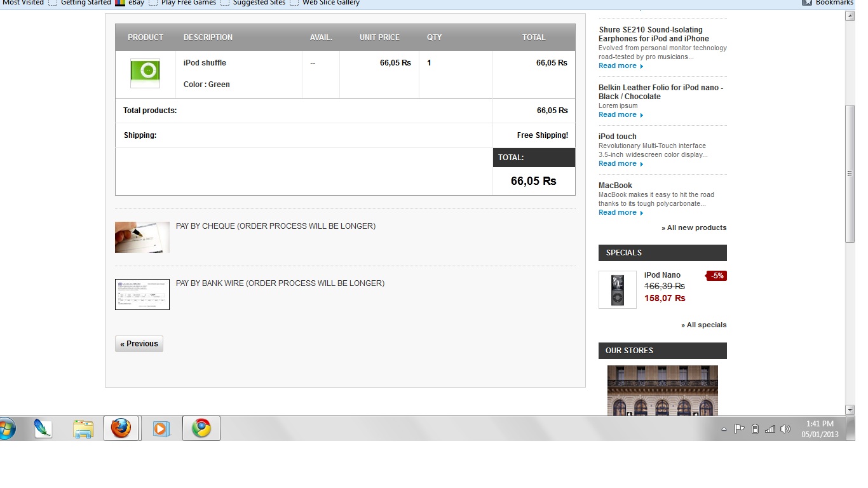The width and height of the screenshot is (868, 488).
Task: Open the Web Slice Gallery bookmark
Action: click(325, 3)
